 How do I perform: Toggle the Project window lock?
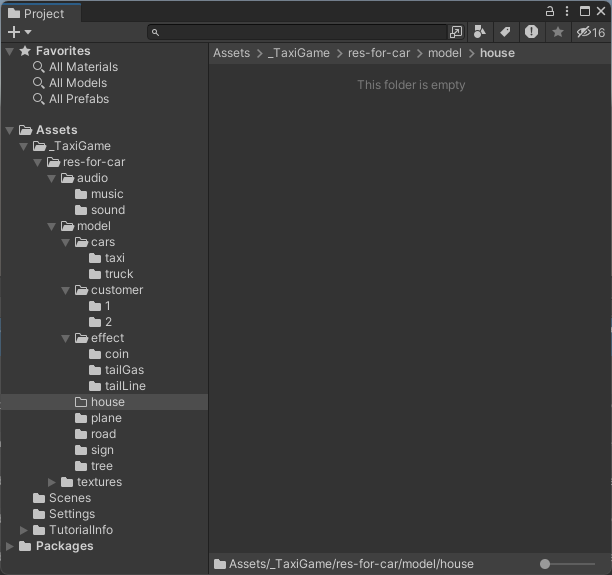pyautogui.click(x=550, y=11)
